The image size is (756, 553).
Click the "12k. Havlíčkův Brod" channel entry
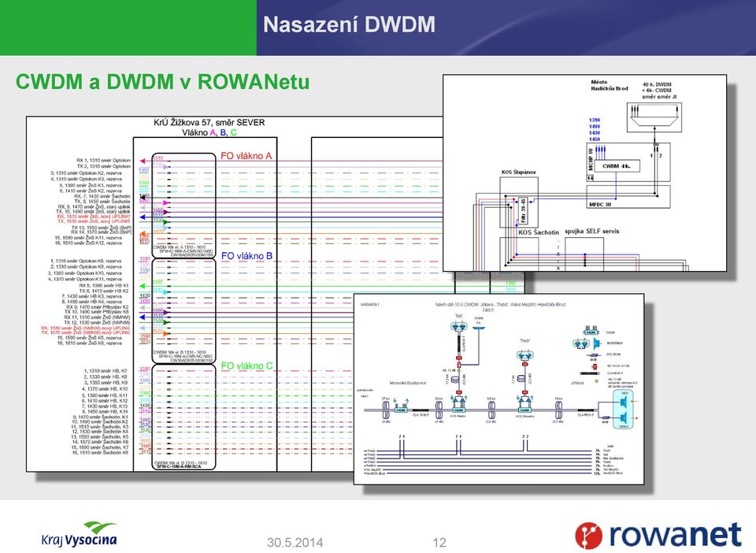point(609,473)
